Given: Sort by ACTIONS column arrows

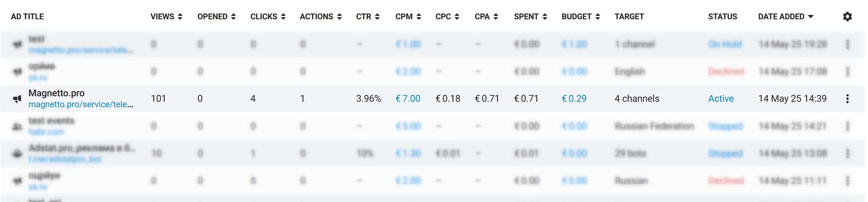Looking at the screenshot, I should (339, 17).
